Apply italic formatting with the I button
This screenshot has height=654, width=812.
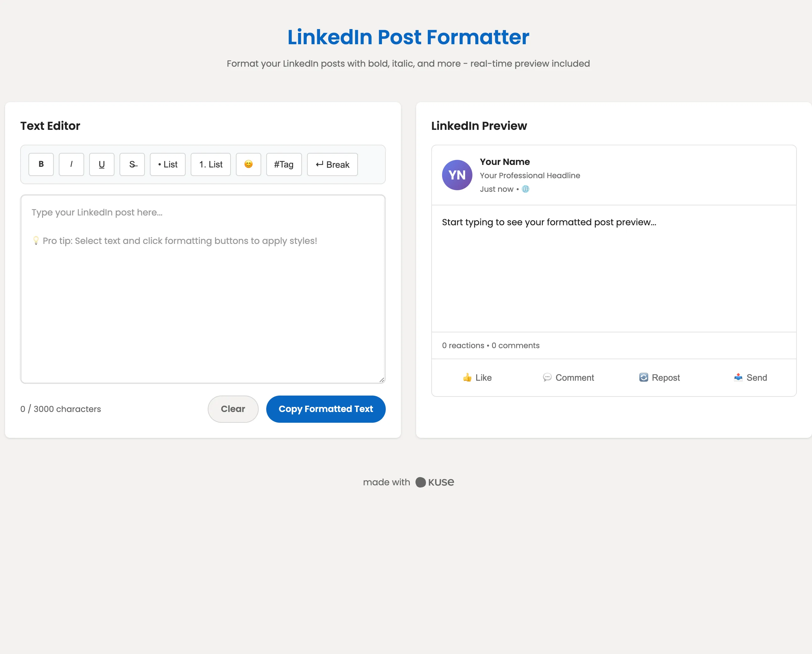pyautogui.click(x=71, y=164)
